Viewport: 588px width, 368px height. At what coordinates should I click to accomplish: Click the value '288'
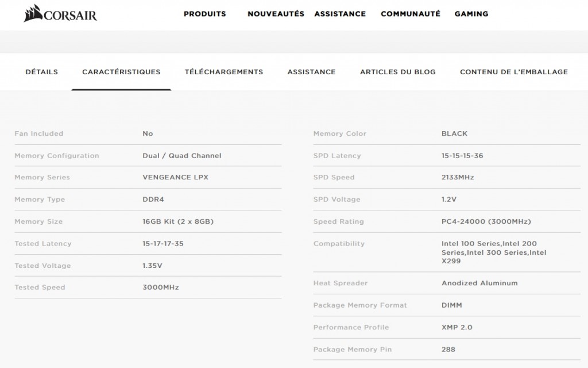448,350
